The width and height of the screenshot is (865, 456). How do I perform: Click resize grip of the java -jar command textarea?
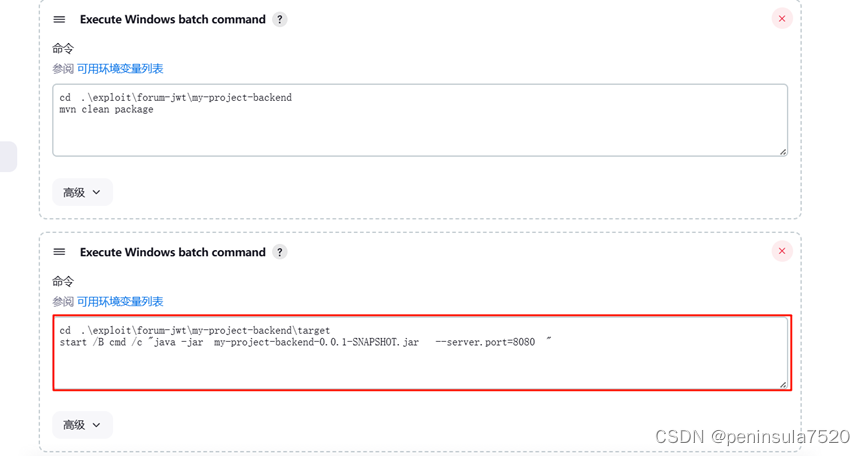pyautogui.click(x=783, y=384)
